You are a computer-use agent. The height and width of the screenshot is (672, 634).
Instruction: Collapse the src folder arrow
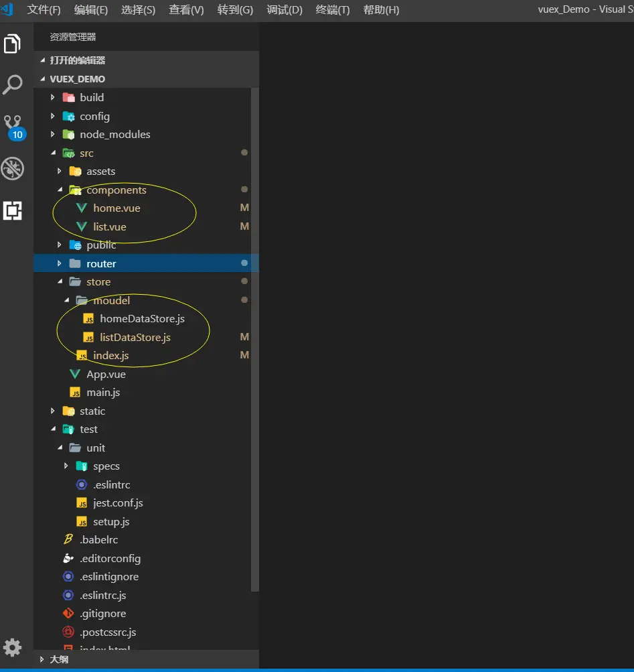53,153
